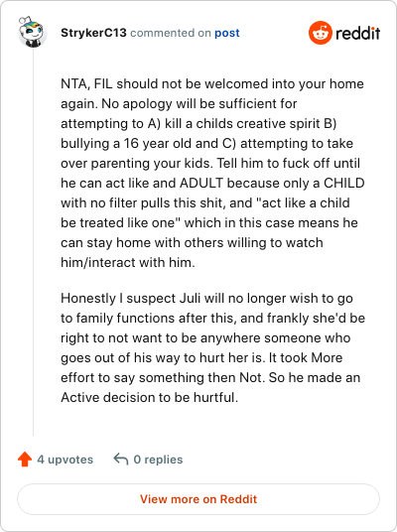Open the "0 replies" label
397x532 pixels.
(x=158, y=460)
